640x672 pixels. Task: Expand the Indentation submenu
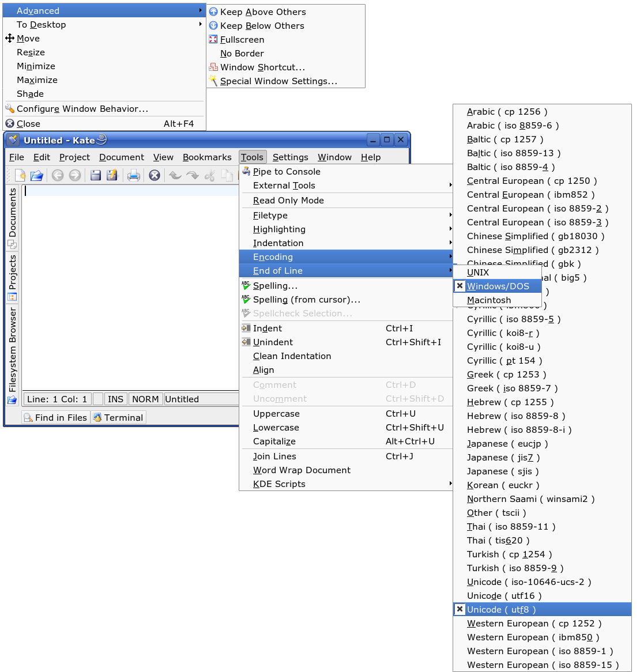click(x=346, y=243)
